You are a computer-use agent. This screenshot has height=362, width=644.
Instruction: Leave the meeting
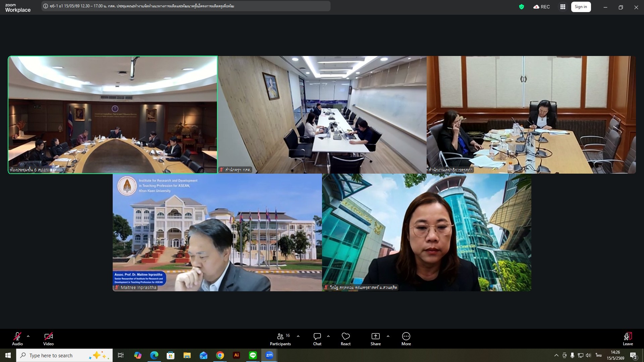[x=628, y=339]
